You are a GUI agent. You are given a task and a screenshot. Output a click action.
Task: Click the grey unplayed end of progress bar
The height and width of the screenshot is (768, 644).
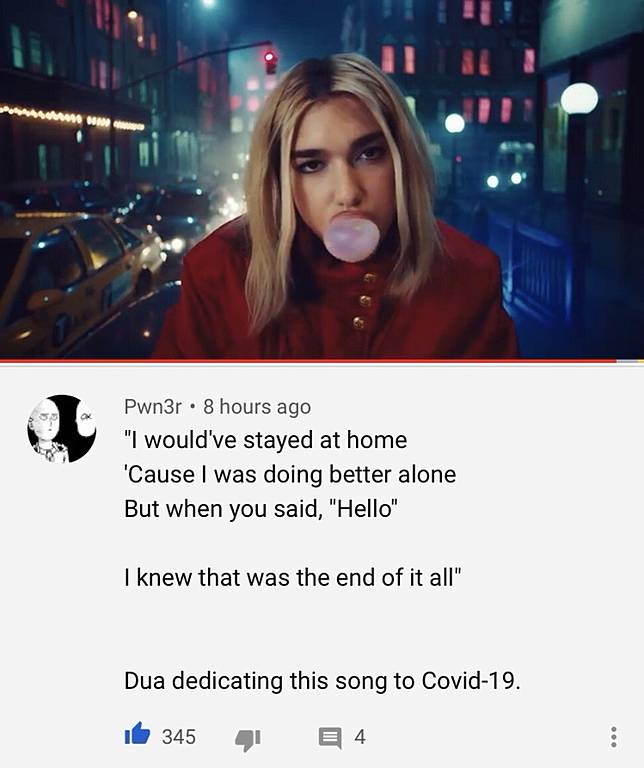(x=630, y=361)
